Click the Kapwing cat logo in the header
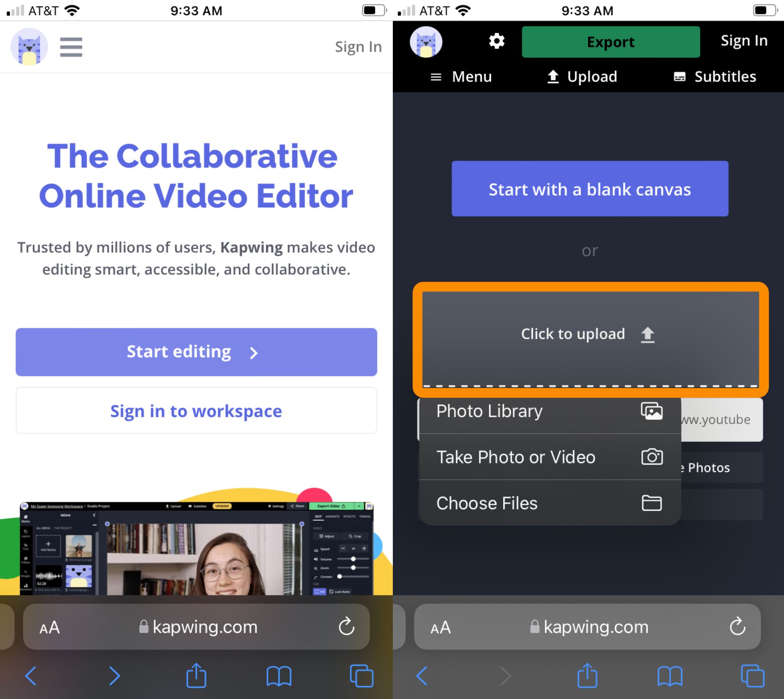This screenshot has height=699, width=784. click(x=29, y=46)
